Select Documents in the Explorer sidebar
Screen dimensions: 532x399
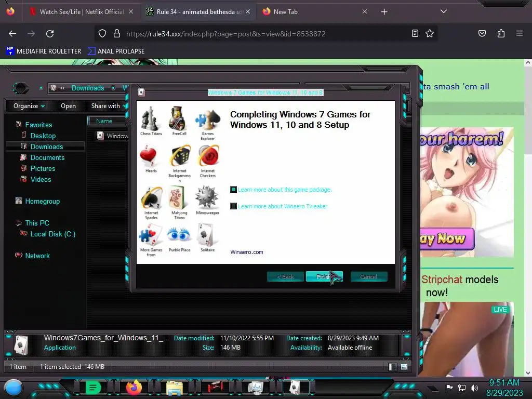[47, 157]
